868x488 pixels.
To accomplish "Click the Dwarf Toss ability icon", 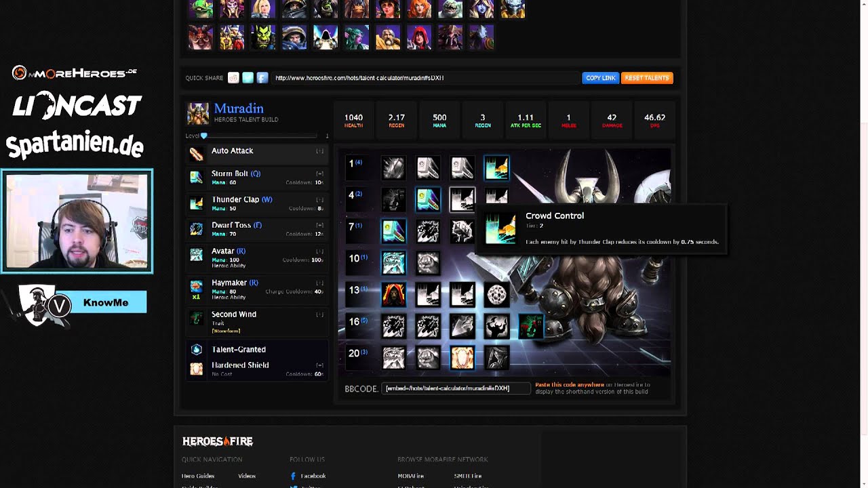I will pyautogui.click(x=196, y=228).
